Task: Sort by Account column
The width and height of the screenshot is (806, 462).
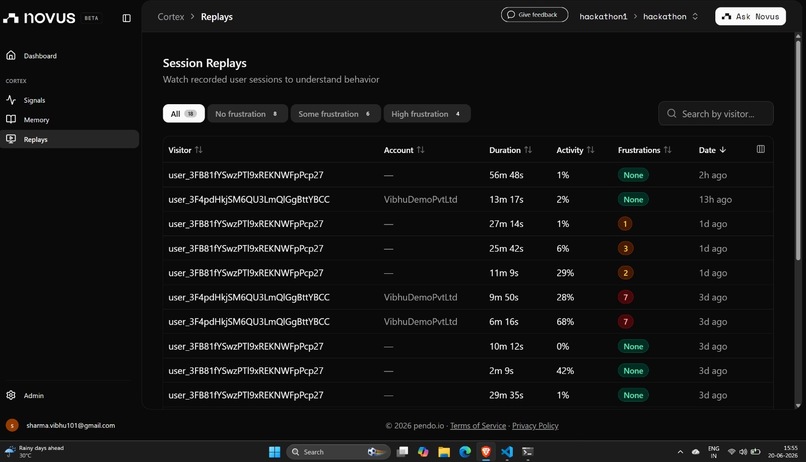Action: (404, 150)
